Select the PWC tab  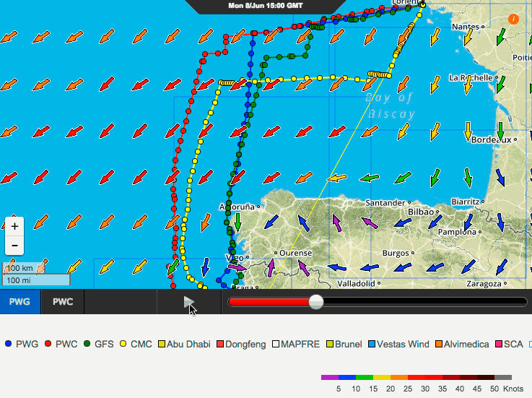click(63, 301)
